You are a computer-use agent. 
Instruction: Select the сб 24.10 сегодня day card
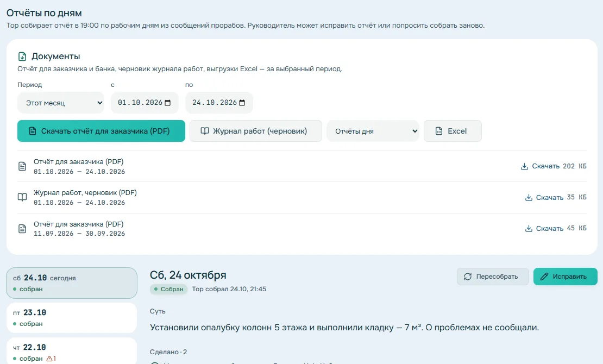pos(72,283)
